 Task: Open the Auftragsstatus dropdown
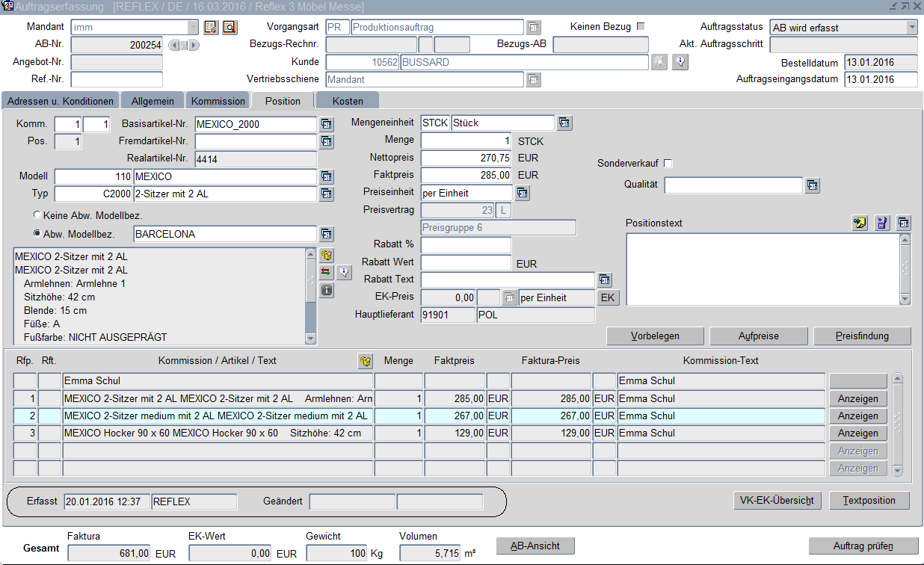point(911,28)
